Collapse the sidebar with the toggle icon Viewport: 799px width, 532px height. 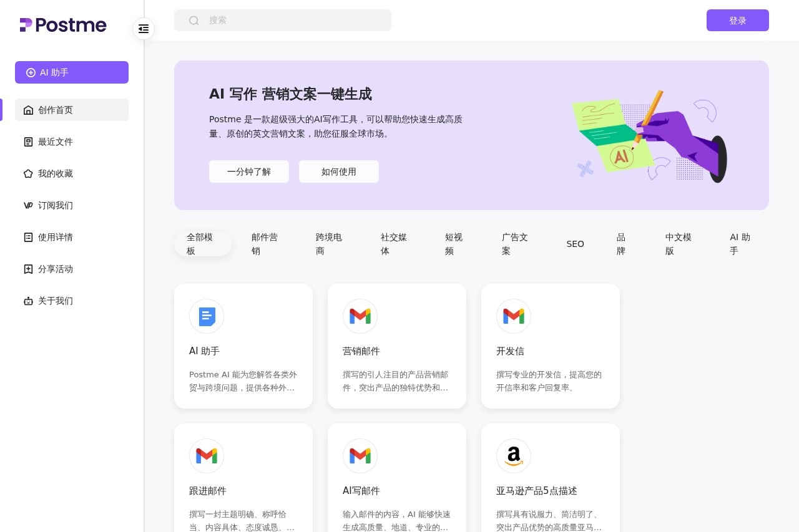(x=144, y=29)
